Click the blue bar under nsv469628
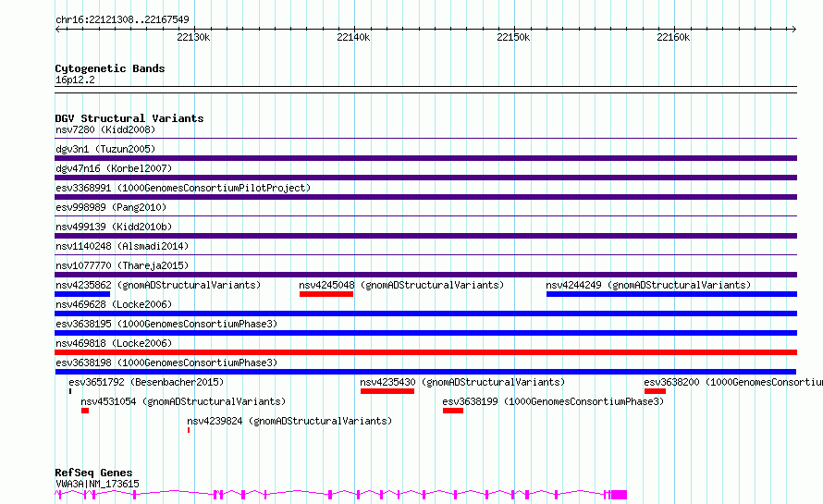The width and height of the screenshot is (823, 504). pyautogui.click(x=426, y=313)
